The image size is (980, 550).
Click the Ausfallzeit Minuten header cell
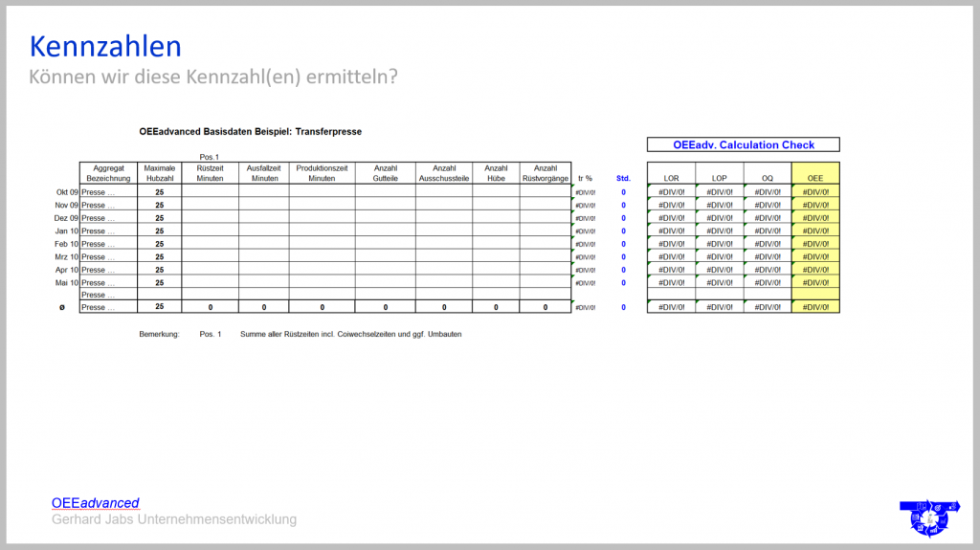[x=264, y=173]
